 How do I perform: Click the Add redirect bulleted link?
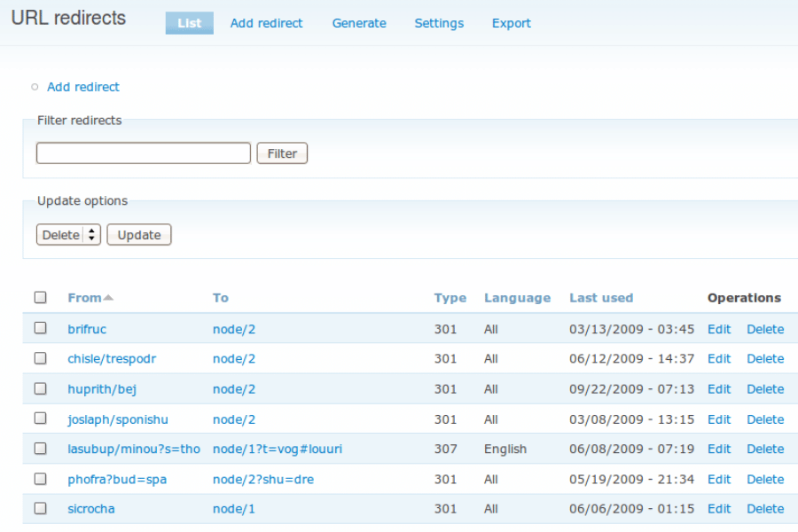(x=83, y=87)
